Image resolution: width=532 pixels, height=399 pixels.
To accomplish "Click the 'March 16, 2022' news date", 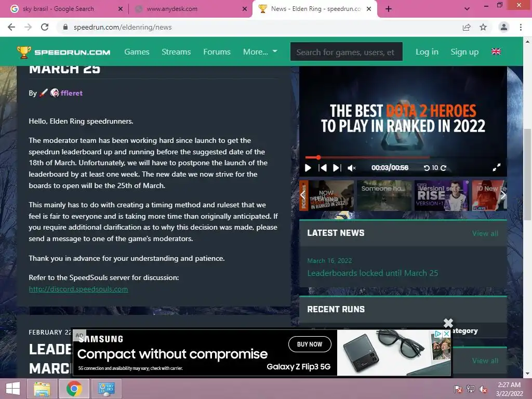I will (x=329, y=261).
